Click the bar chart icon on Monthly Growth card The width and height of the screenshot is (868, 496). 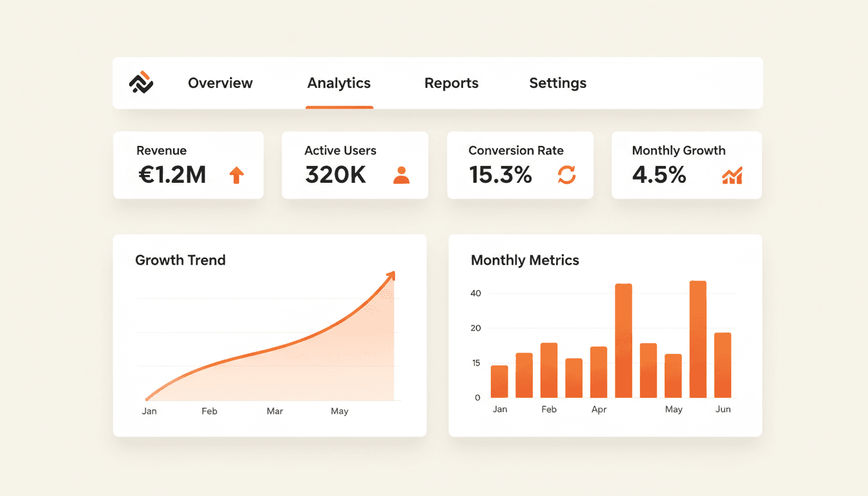click(x=733, y=175)
